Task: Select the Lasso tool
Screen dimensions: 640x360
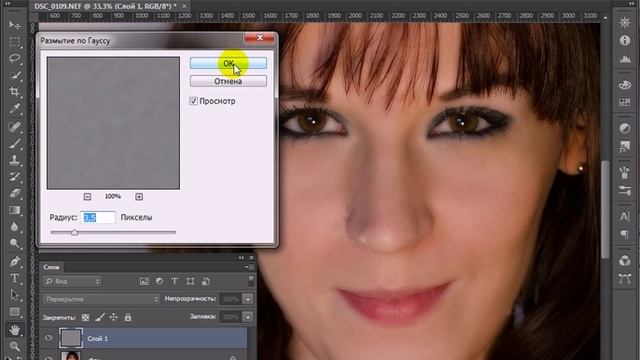Action: pos(14,58)
